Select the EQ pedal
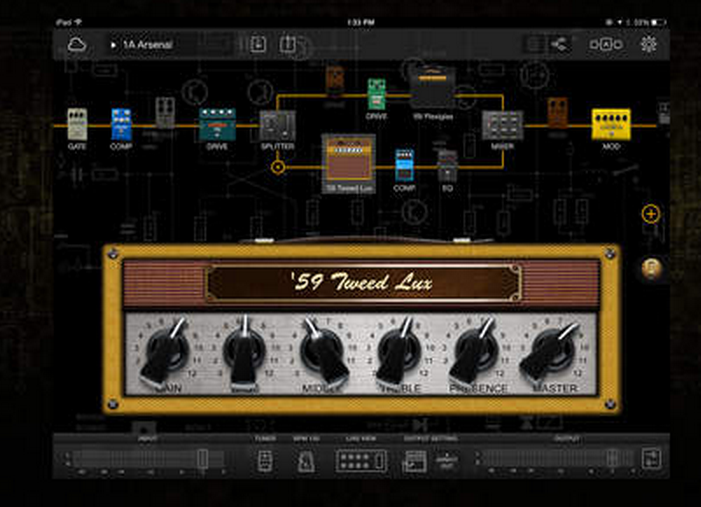The image size is (701, 507). pos(448,166)
